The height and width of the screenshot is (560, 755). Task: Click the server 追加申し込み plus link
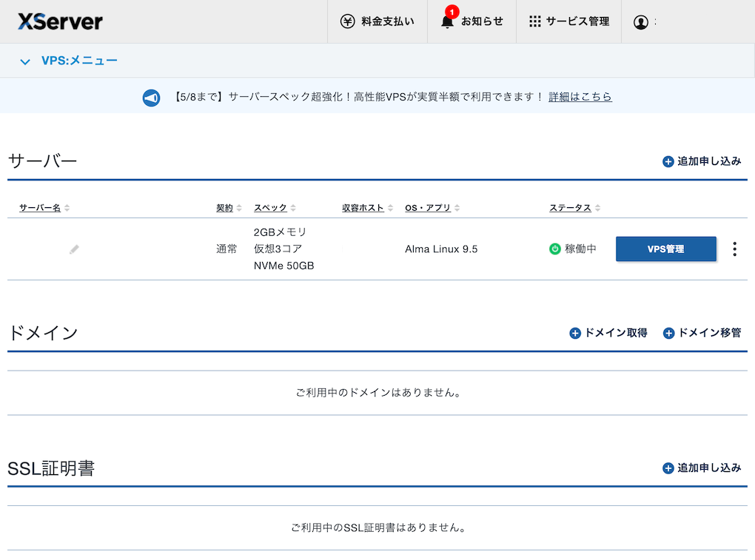(x=702, y=161)
